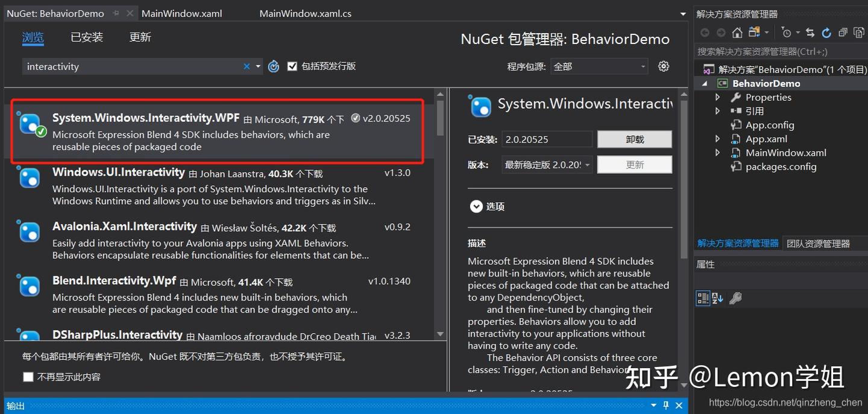
Task: Toggle the pin icon on the 输出 panel
Action: click(665, 405)
